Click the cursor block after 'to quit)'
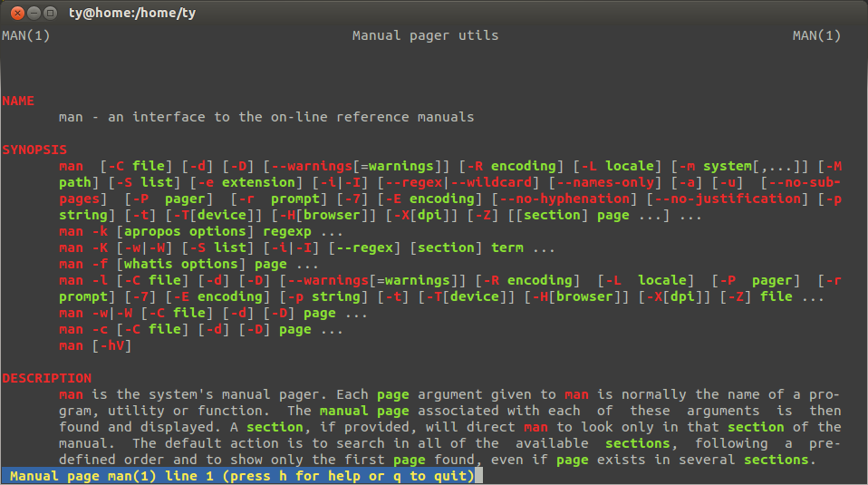 tap(478, 476)
